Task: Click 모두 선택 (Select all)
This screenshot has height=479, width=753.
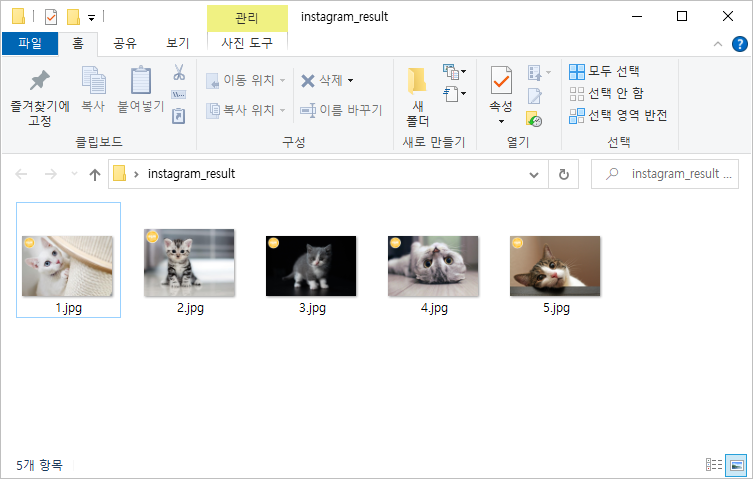Action: [x=605, y=72]
